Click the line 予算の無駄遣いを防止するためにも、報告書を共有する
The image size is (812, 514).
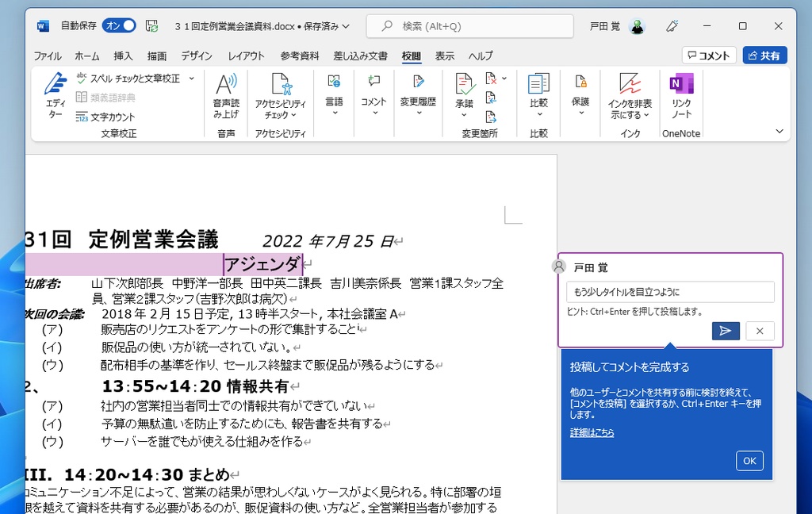(x=242, y=424)
